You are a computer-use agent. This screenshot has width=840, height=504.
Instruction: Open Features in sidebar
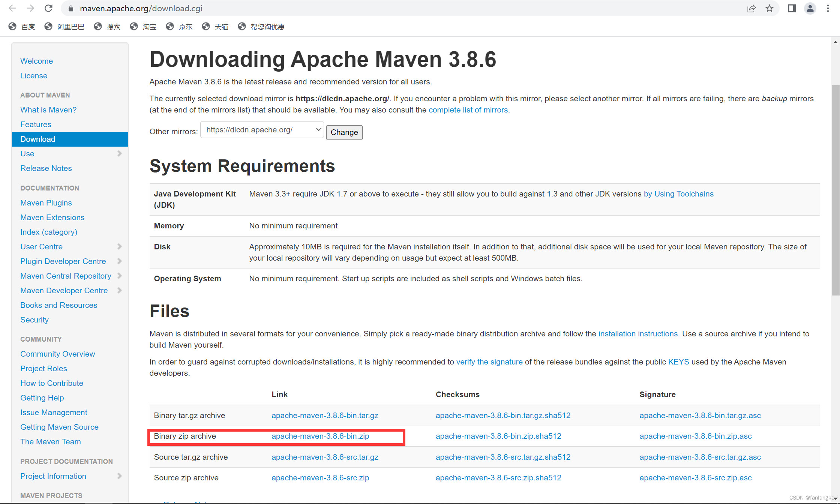tap(36, 124)
